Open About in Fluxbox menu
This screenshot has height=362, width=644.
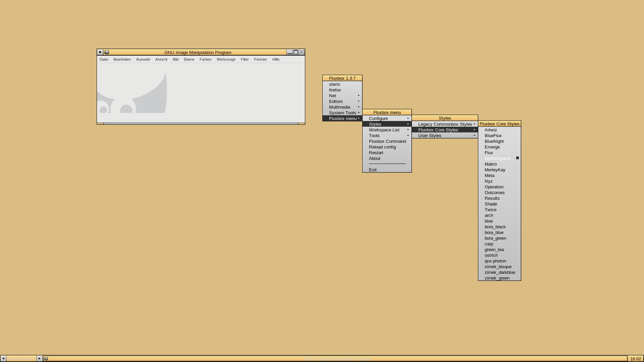(x=387, y=158)
